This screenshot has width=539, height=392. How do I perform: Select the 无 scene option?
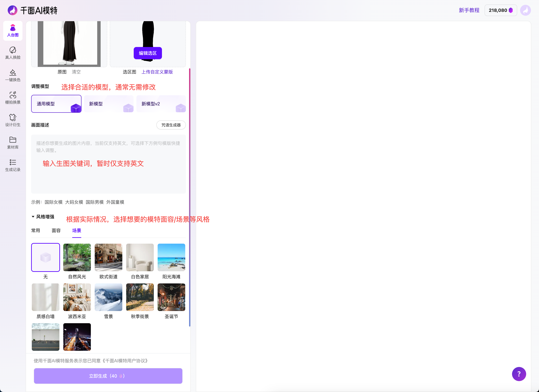[x=46, y=257]
